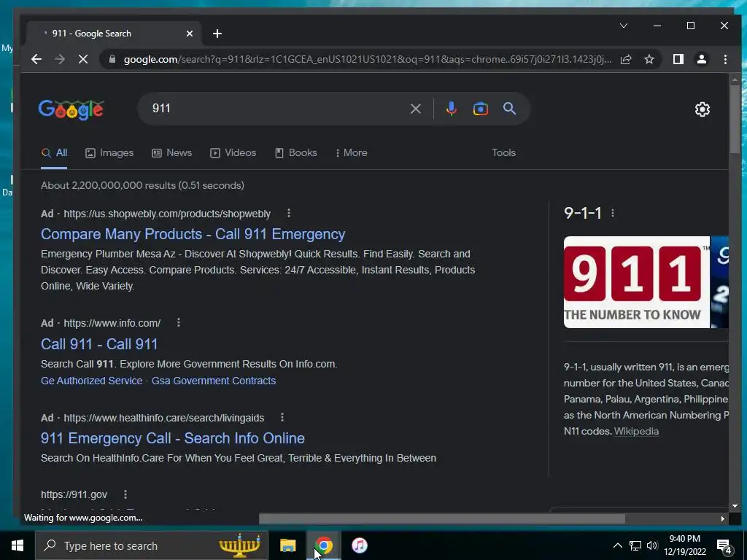Click the taskbar search box

click(152, 545)
